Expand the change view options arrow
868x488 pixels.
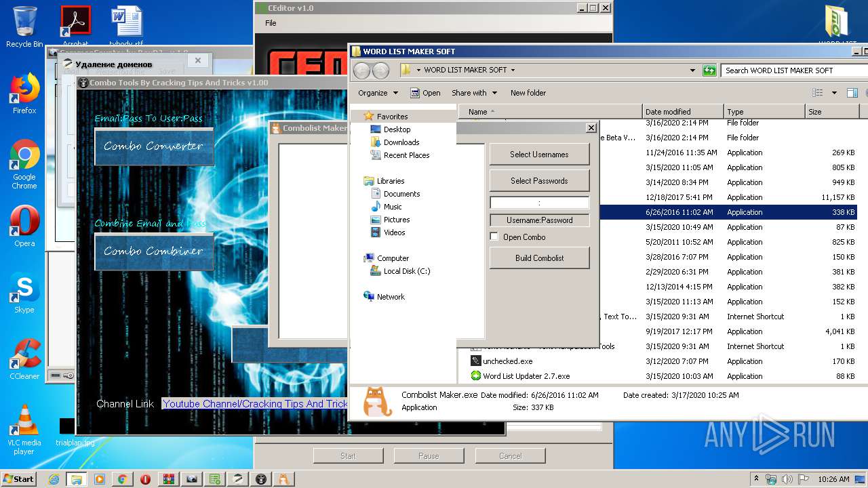click(x=834, y=93)
